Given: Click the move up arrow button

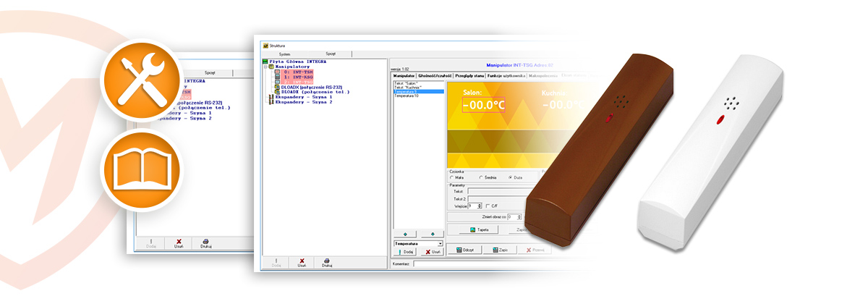Looking at the screenshot, I should pos(405,234).
